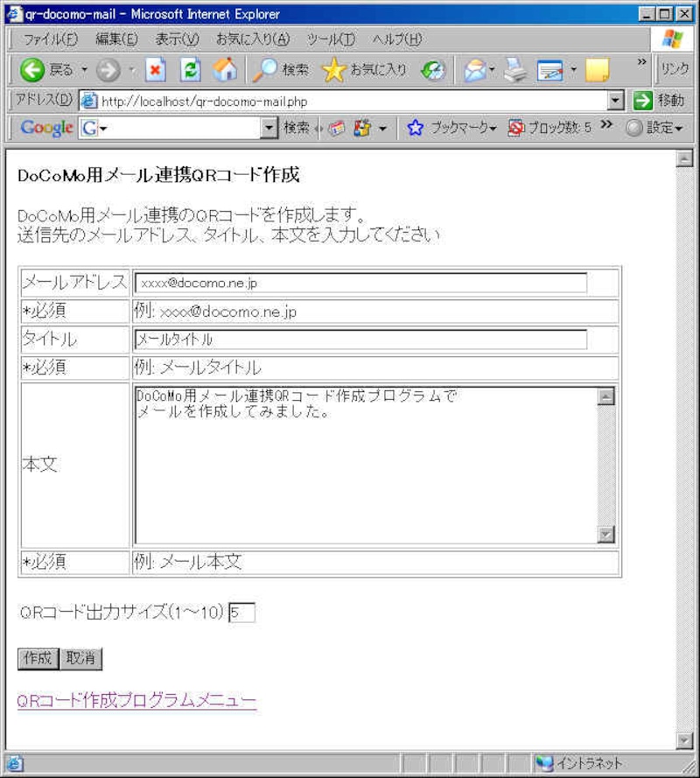
Task: Open the Edit button dropdown arrow
Action: (x=573, y=69)
